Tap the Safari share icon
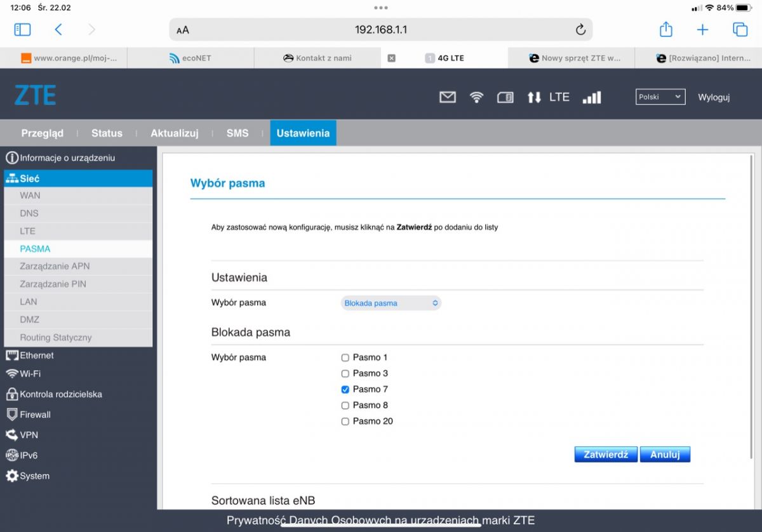Screen dimensions: 762x532 (x=665, y=29)
